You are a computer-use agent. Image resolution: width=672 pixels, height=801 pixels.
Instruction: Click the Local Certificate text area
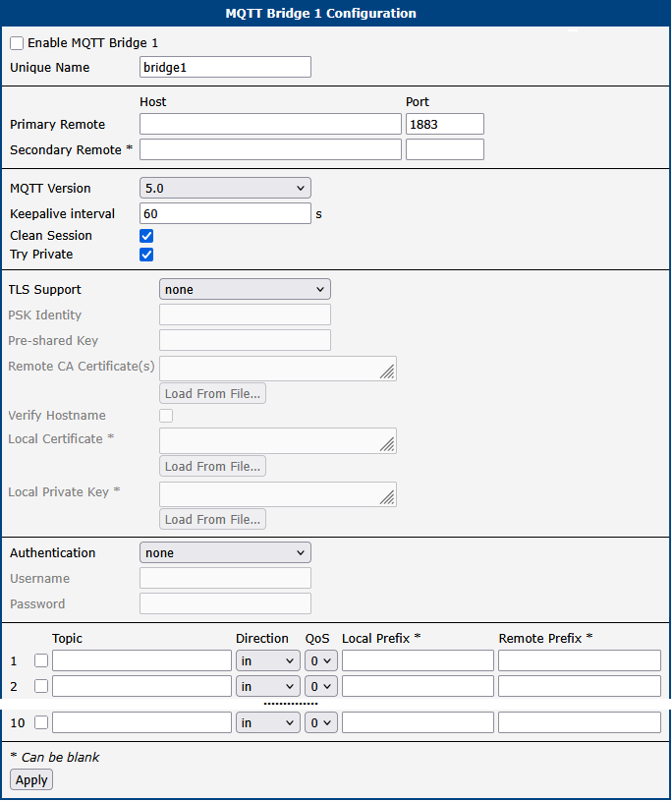[x=278, y=441]
